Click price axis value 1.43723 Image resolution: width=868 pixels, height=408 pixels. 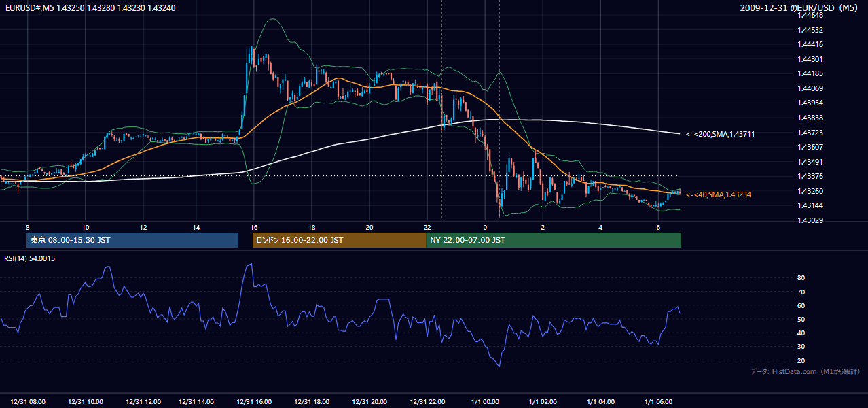(810, 133)
